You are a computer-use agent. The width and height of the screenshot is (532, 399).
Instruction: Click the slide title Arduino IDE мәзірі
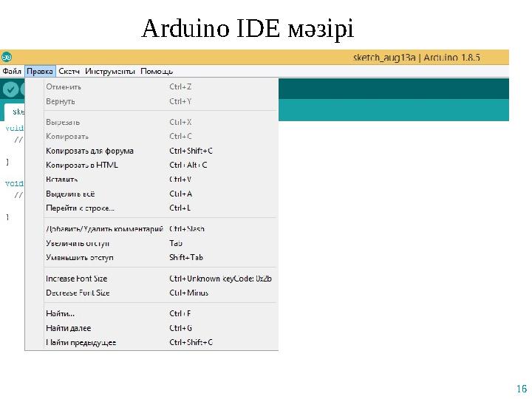pos(248,29)
